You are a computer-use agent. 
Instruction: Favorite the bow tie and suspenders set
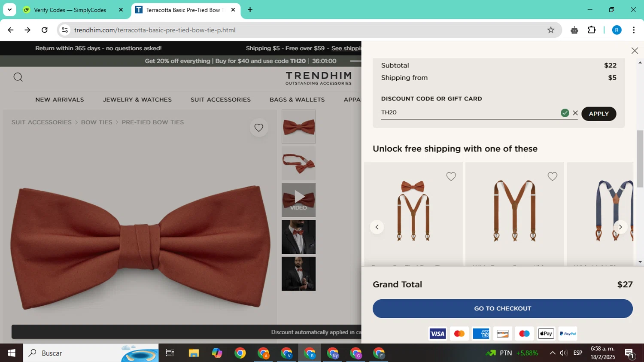pos(451,176)
